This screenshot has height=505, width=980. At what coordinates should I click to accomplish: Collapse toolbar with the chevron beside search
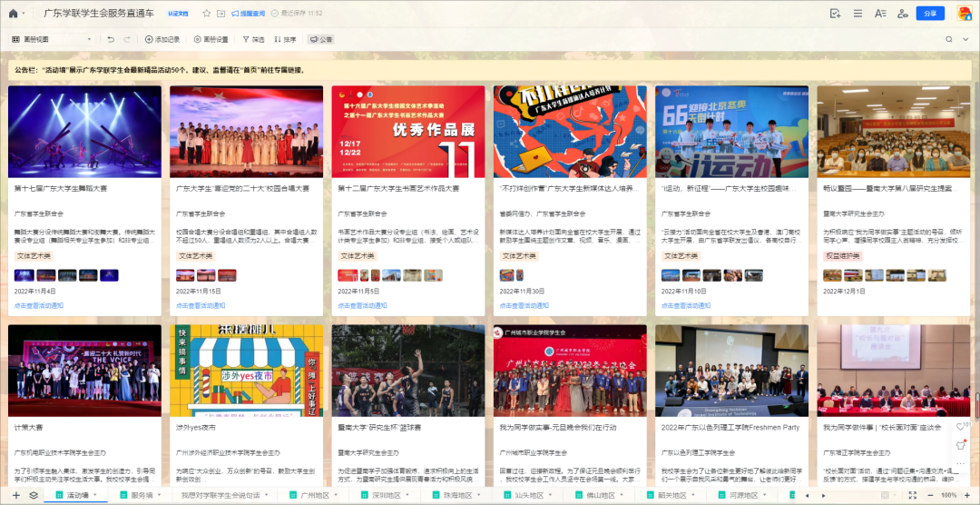pyautogui.click(x=965, y=39)
